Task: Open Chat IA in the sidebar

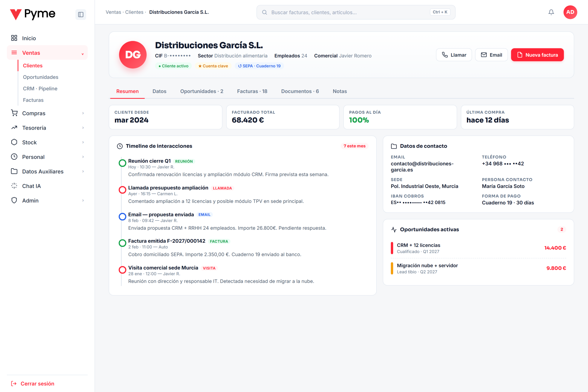Action: point(47,186)
